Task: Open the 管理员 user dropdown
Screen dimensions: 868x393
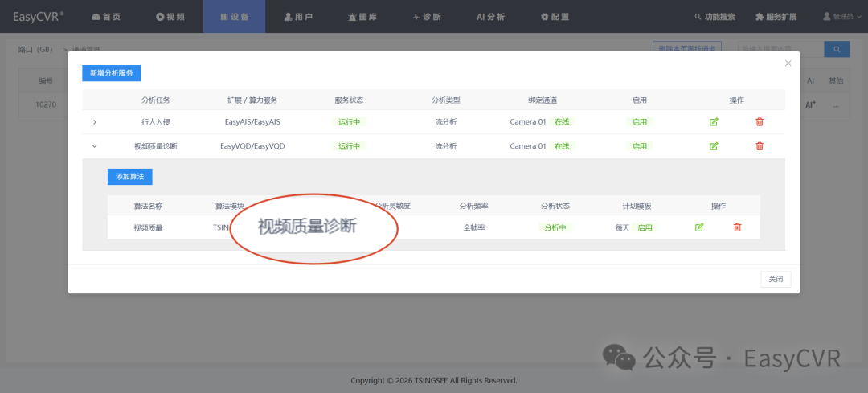Action: click(x=842, y=17)
